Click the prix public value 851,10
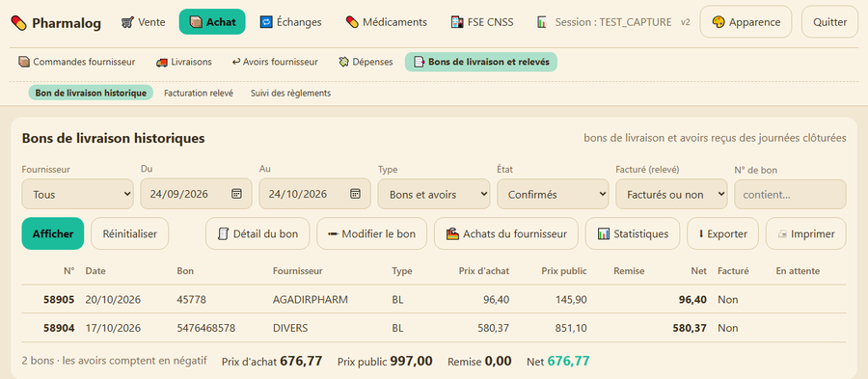 pos(571,328)
